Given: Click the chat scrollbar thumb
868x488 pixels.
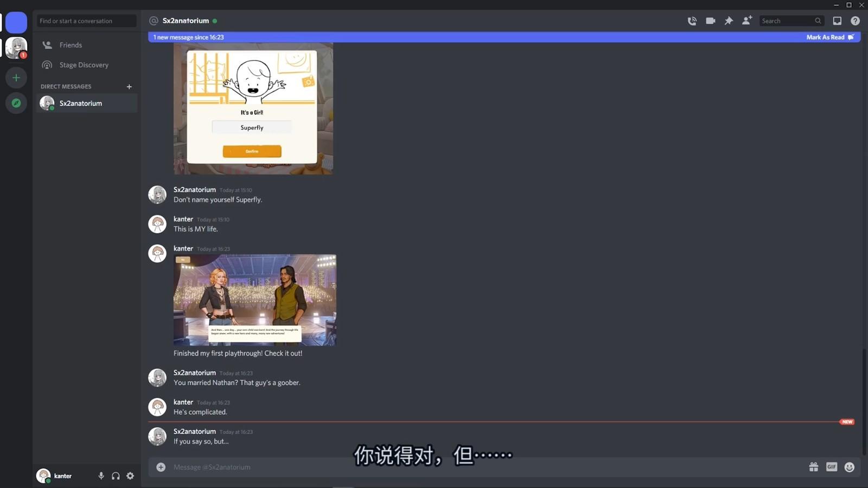Looking at the screenshot, I should tap(864, 402).
